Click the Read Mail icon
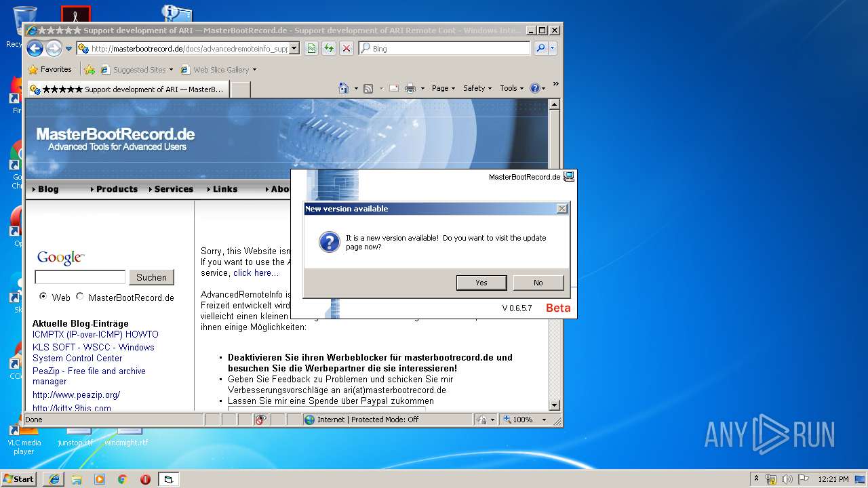This screenshot has width=868, height=488. 393,88
